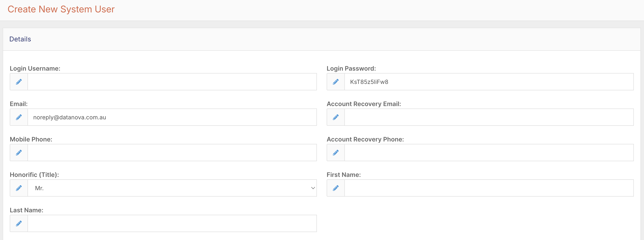Focus the Login Password field with KsT85z5liFw8
This screenshot has height=240, width=644.
click(x=489, y=82)
